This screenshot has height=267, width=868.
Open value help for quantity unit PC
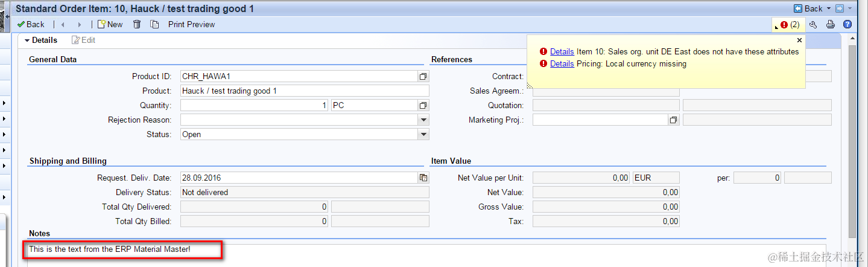[423, 106]
